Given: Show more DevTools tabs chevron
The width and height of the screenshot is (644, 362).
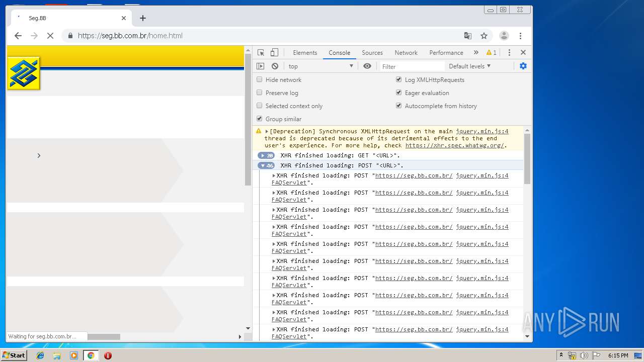Looking at the screenshot, I should coord(476,52).
